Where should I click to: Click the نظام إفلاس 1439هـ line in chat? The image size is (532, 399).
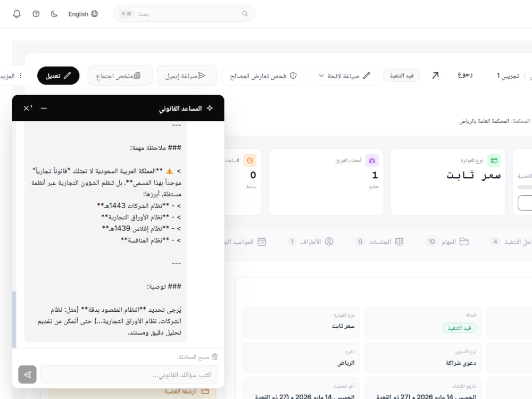(142, 229)
